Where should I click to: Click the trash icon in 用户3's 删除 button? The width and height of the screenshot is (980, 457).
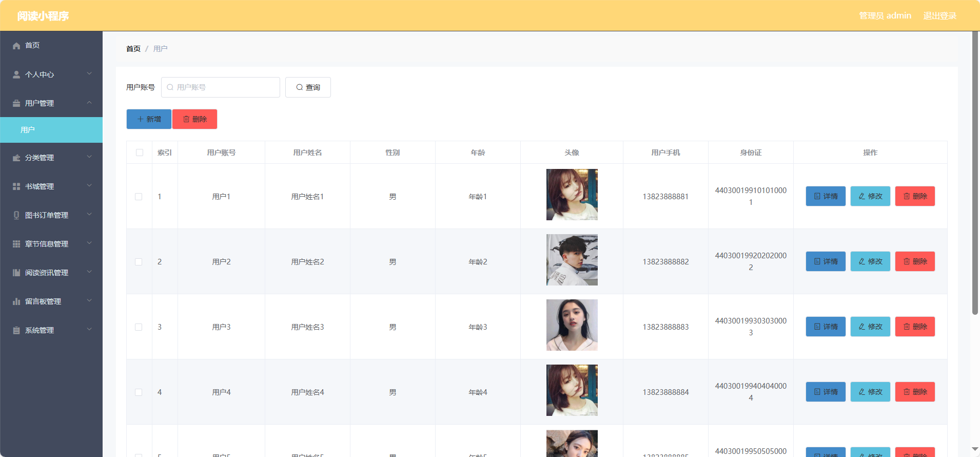907,327
